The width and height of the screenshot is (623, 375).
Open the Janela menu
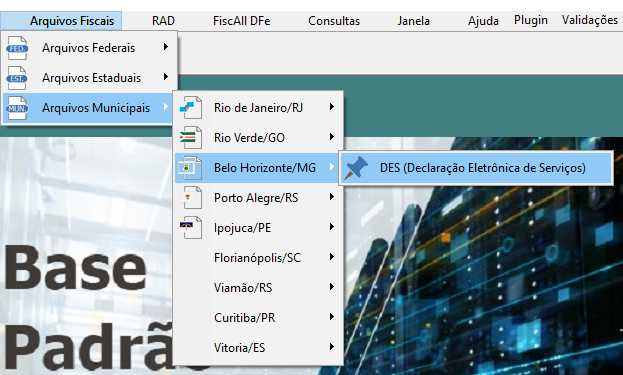pyautogui.click(x=414, y=21)
